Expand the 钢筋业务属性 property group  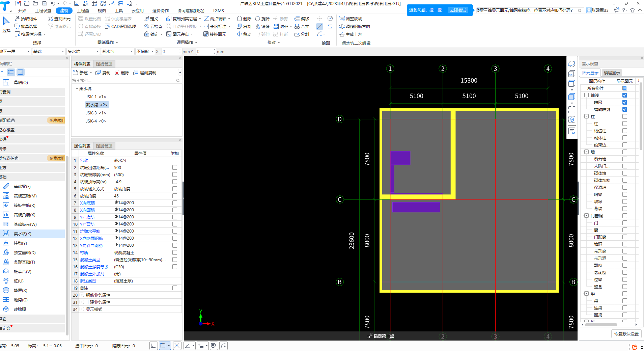tap(82, 295)
